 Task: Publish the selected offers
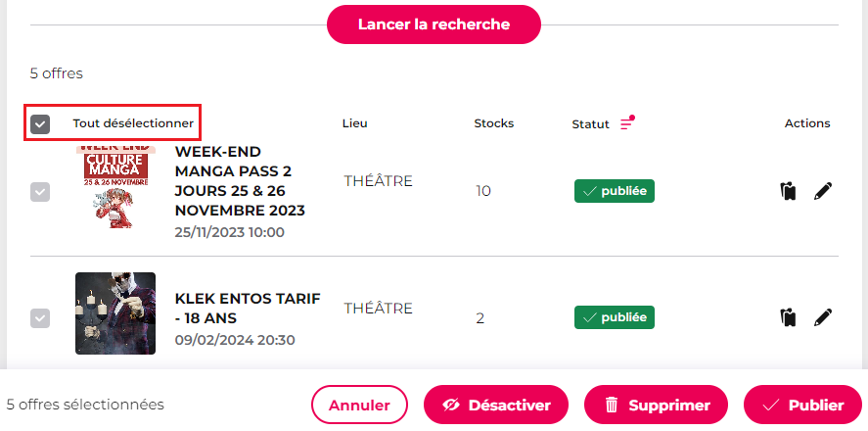pyautogui.click(x=802, y=405)
